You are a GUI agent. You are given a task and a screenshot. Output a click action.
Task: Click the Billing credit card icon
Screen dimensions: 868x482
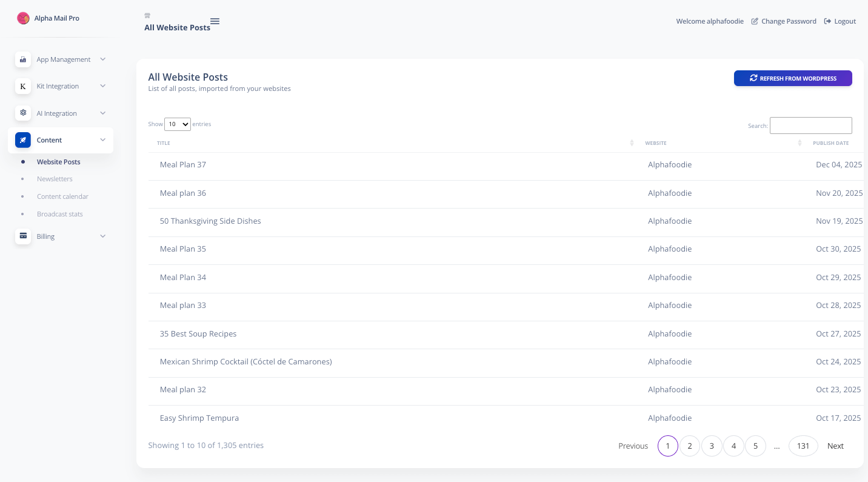pos(23,236)
